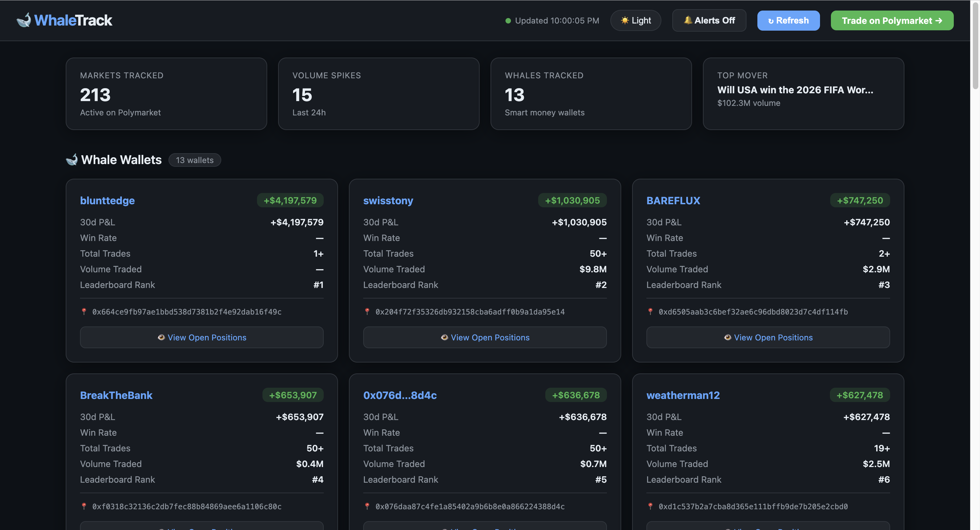The image size is (980, 530).
Task: Click the pin icon next to blunttedge address
Action: click(84, 311)
